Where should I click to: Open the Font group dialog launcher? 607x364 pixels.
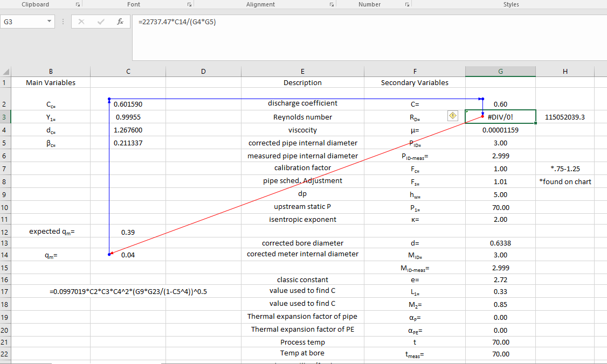(189, 5)
